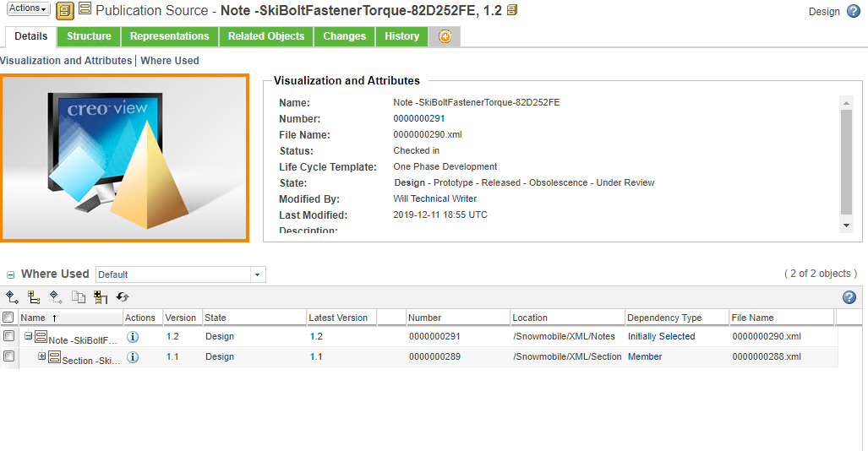Sort by the File Name column header
The height and width of the screenshot is (451, 868).
click(x=782, y=318)
